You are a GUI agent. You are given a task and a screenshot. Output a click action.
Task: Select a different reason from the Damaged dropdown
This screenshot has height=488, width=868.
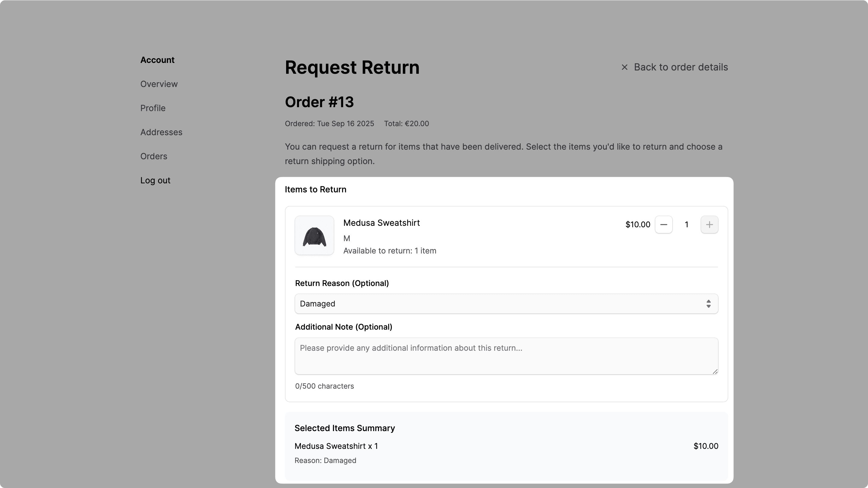505,303
